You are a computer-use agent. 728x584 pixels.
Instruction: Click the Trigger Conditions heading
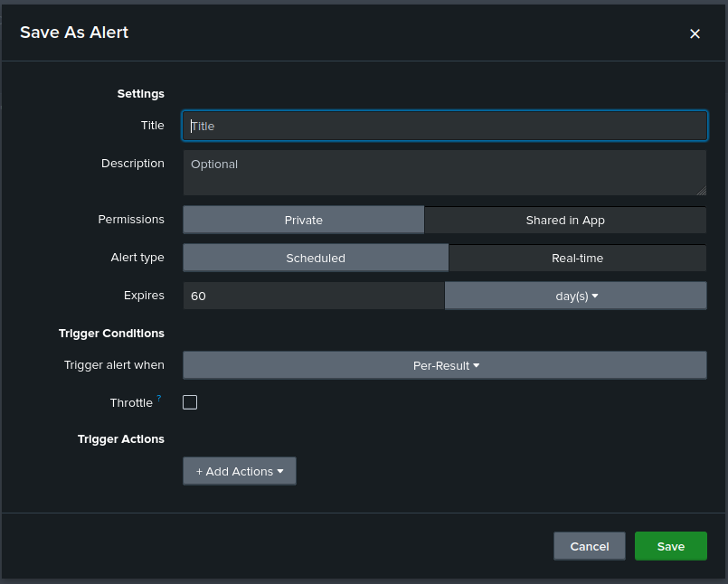(111, 334)
